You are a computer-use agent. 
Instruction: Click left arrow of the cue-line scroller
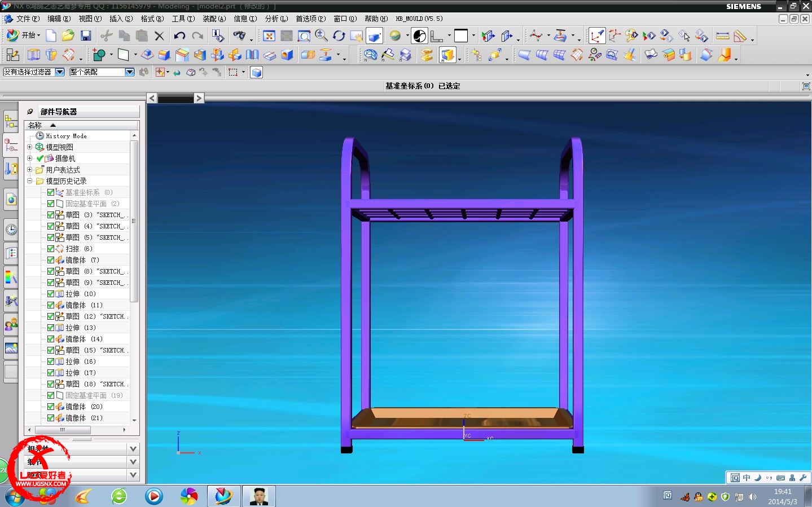pyautogui.click(x=152, y=98)
